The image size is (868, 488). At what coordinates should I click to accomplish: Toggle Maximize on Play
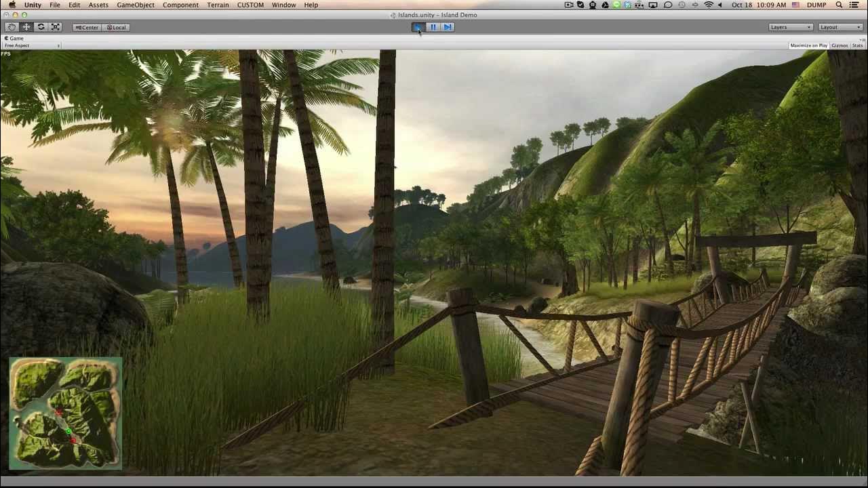(809, 45)
